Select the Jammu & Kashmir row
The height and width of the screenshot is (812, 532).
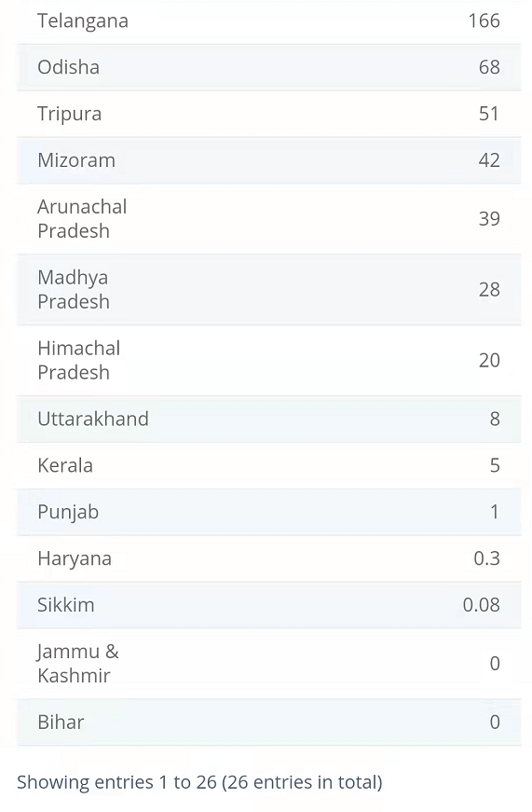coord(268,664)
